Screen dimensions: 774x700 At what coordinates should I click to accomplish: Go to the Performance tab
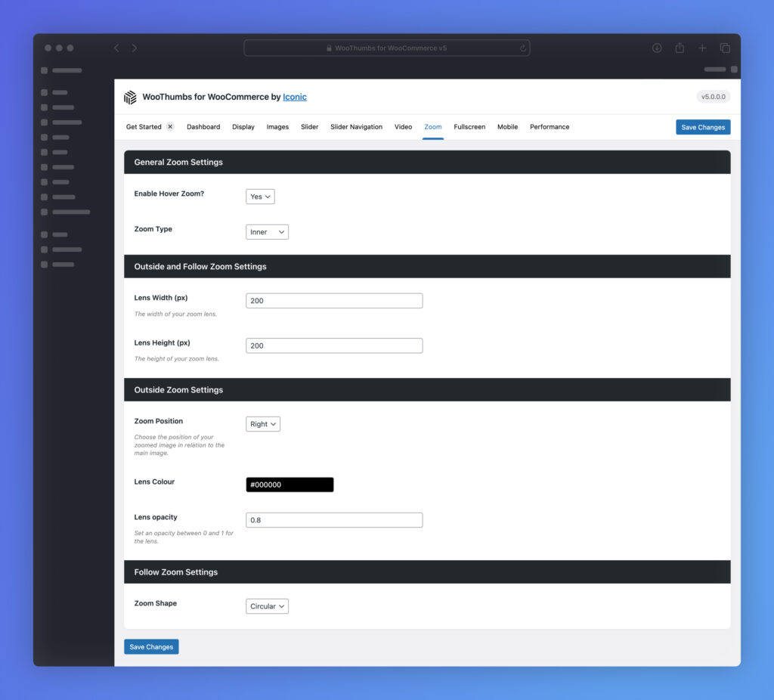(550, 127)
